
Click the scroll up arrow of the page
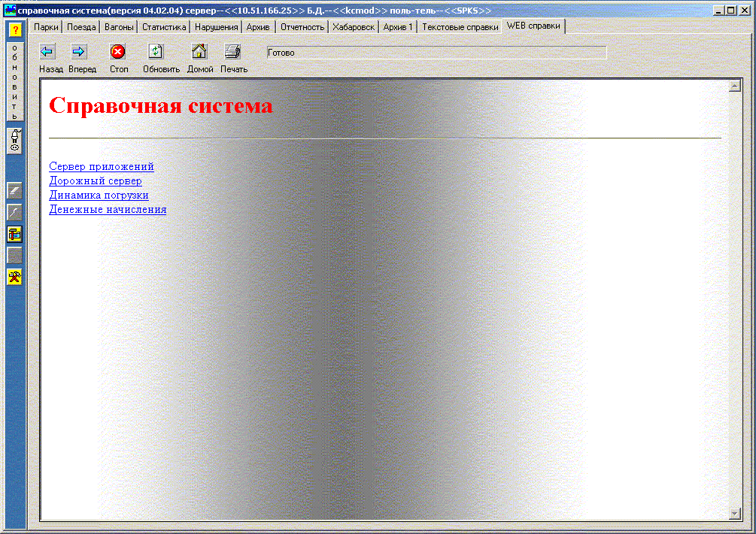[735, 86]
